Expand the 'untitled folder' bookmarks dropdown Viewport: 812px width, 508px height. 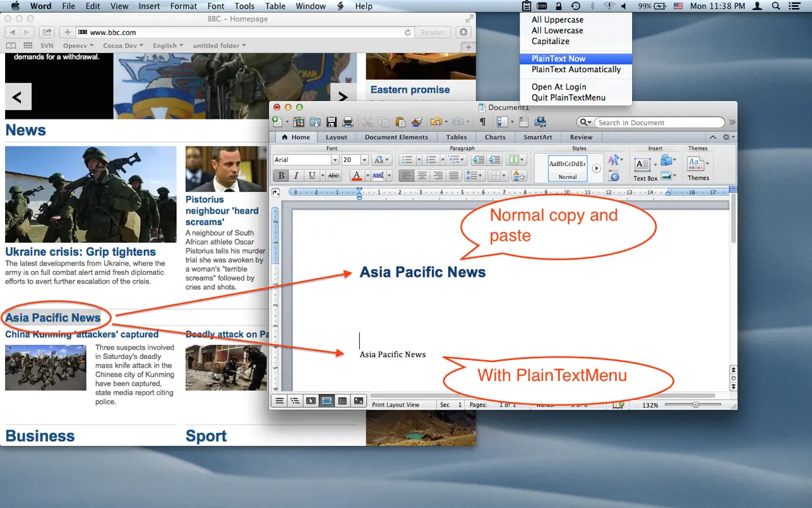(219, 45)
